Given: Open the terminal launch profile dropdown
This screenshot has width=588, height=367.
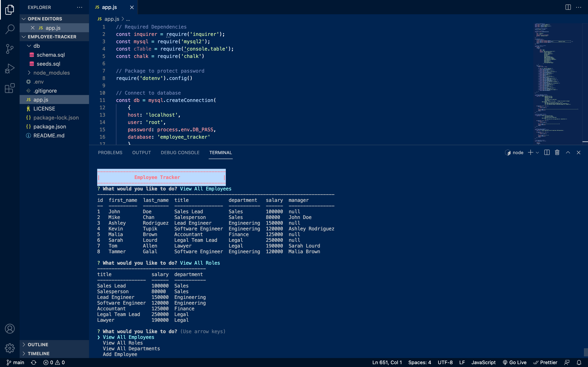Looking at the screenshot, I should pyautogui.click(x=538, y=153).
